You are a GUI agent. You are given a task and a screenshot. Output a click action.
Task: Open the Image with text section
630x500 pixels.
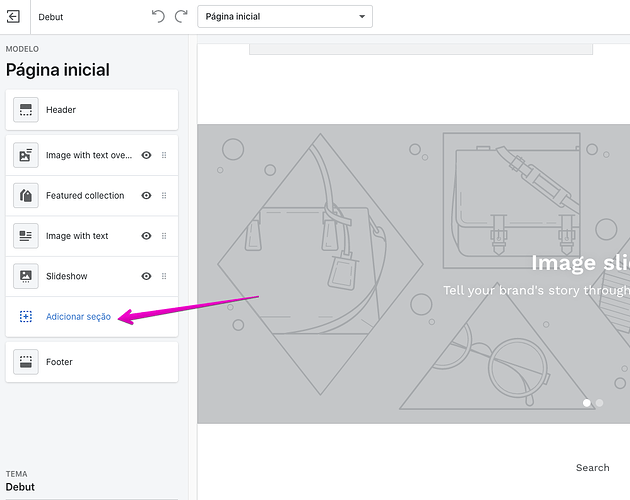pyautogui.click(x=77, y=236)
